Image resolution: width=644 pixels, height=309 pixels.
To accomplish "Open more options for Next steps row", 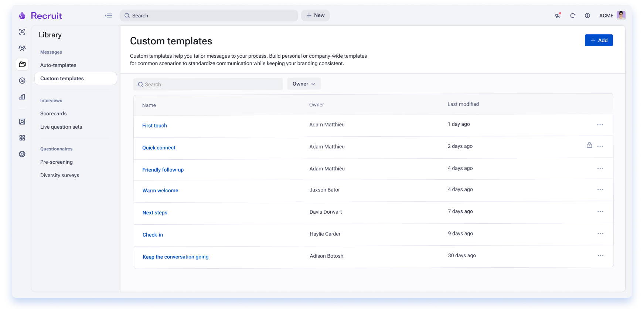I will point(600,211).
